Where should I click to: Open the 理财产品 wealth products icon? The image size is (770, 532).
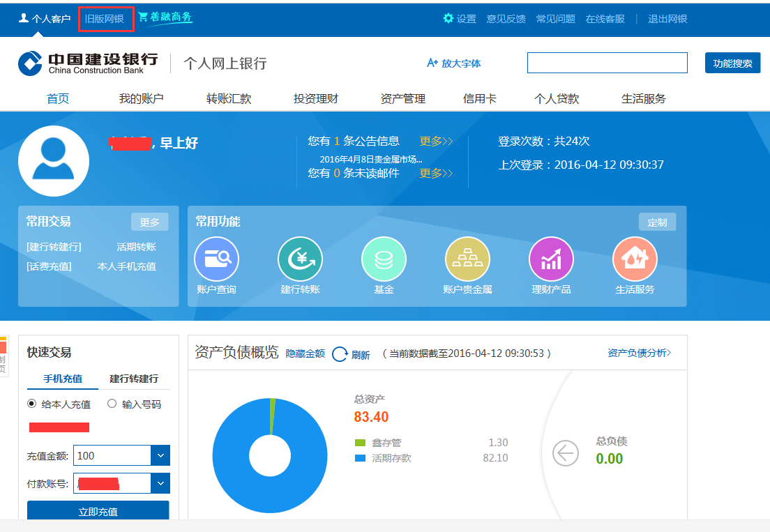click(x=551, y=259)
